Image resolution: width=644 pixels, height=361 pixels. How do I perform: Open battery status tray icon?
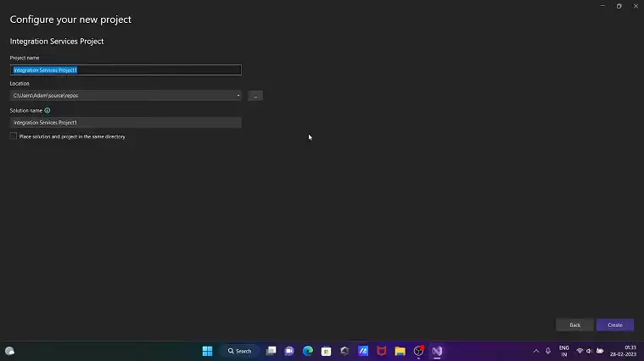coord(600,351)
